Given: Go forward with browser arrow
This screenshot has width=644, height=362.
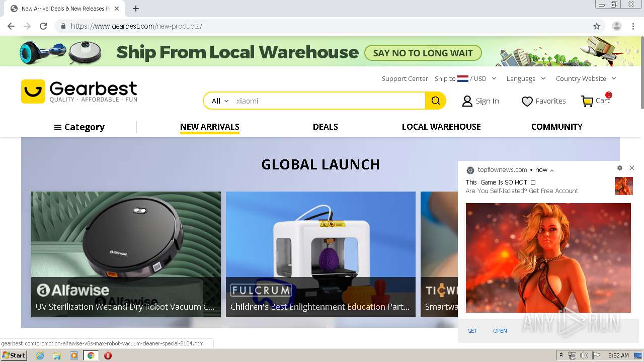Looking at the screenshot, I should tap(27, 26).
